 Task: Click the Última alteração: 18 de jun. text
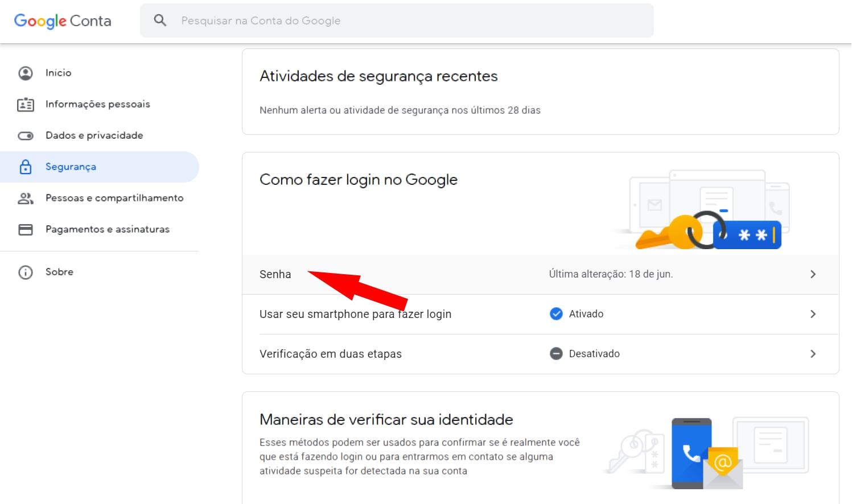pos(611,274)
